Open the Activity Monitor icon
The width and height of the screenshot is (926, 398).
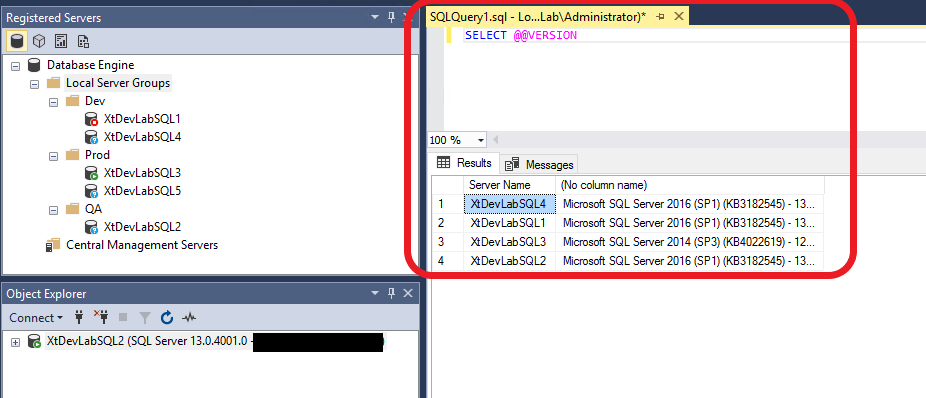[189, 318]
